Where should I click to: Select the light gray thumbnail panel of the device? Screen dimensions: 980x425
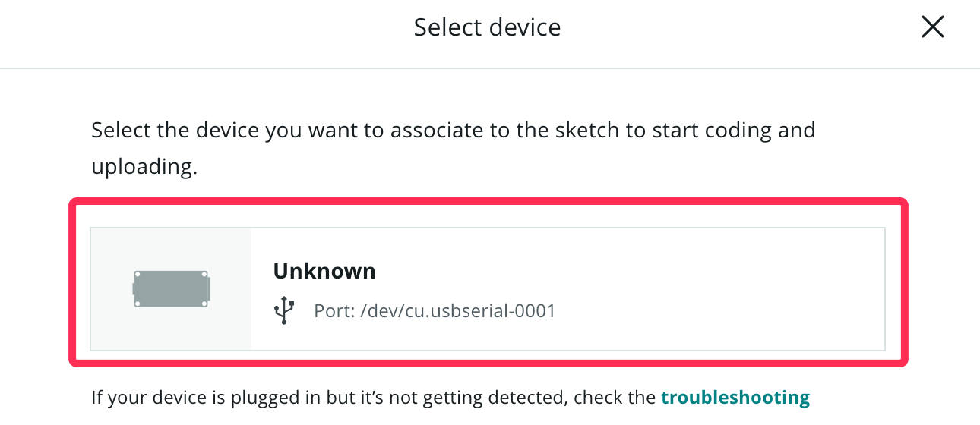pyautogui.click(x=171, y=289)
